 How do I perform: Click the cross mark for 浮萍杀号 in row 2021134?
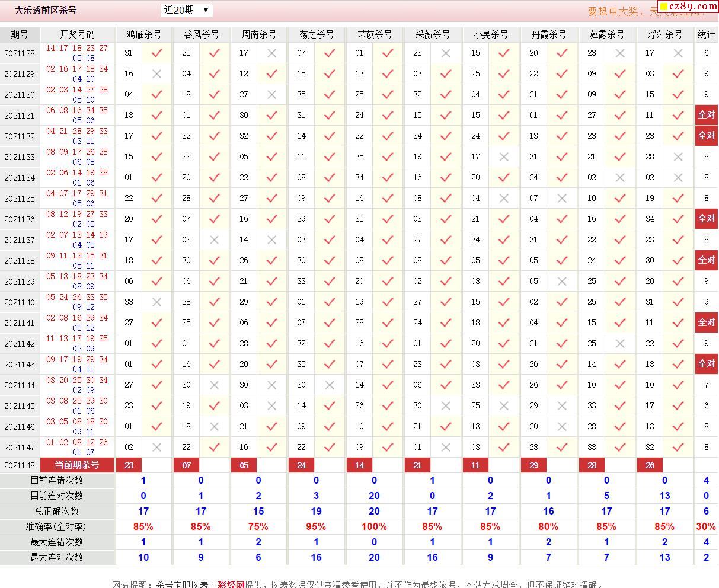[x=678, y=178]
